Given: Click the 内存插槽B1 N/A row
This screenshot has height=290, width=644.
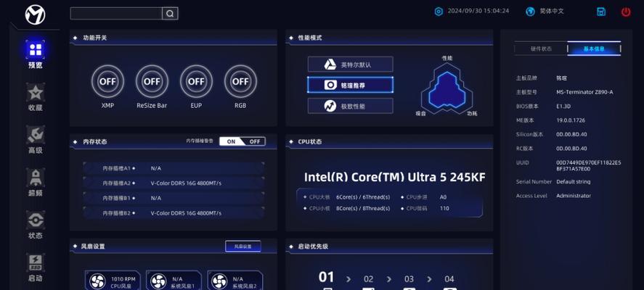Looking at the screenshot, I should (174, 198).
